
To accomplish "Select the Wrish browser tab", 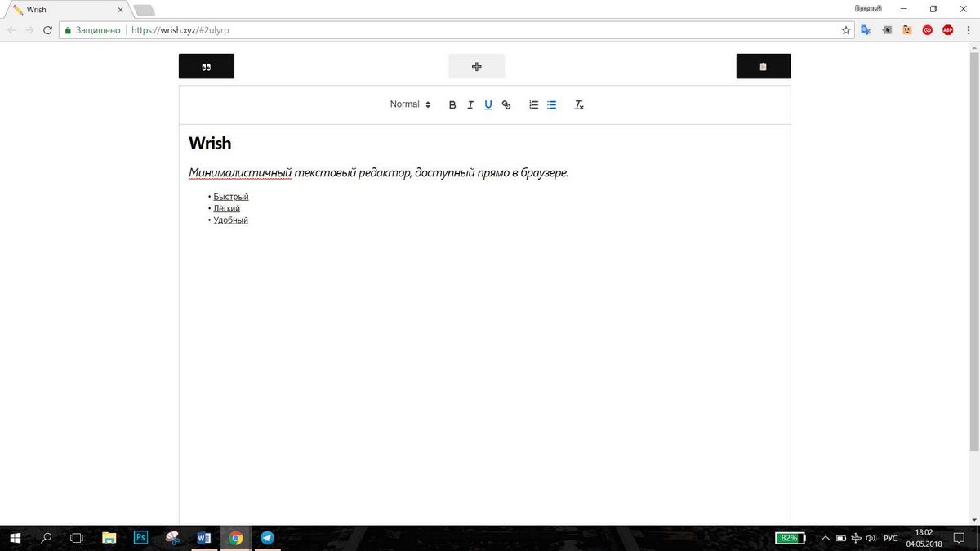I will pos(65,10).
